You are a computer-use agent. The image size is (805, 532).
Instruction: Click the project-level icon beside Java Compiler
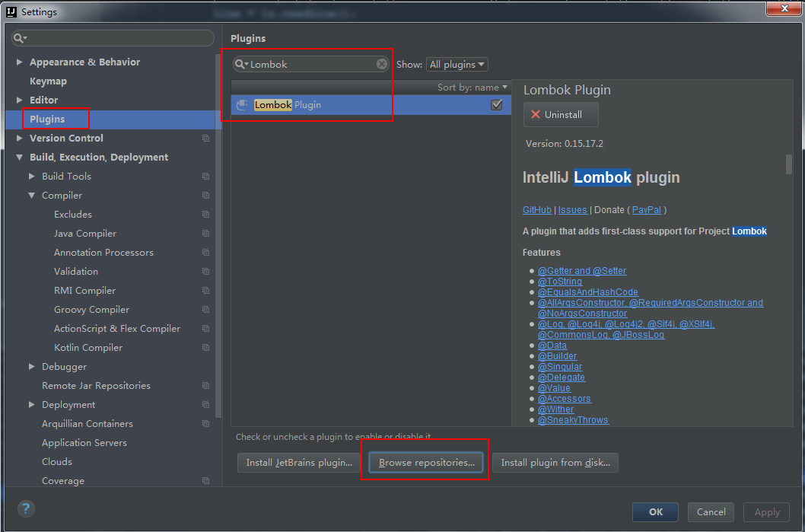(205, 234)
